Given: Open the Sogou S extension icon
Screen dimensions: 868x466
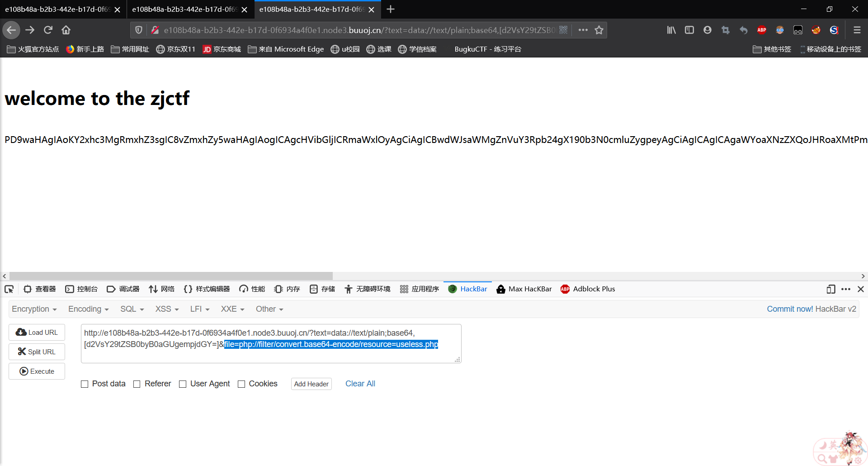Looking at the screenshot, I should point(834,30).
